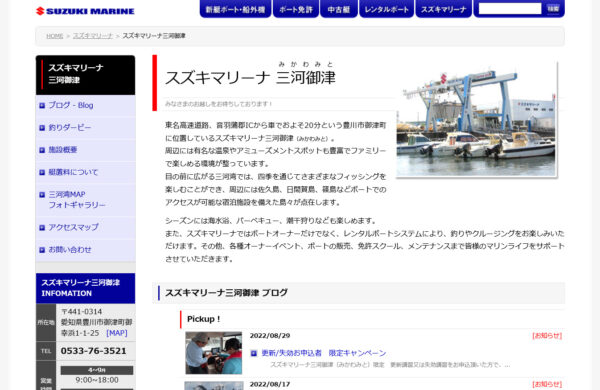Click arrow icon beside ブログ - Blog
Screen dimensions: 600x390
[x=42, y=106]
